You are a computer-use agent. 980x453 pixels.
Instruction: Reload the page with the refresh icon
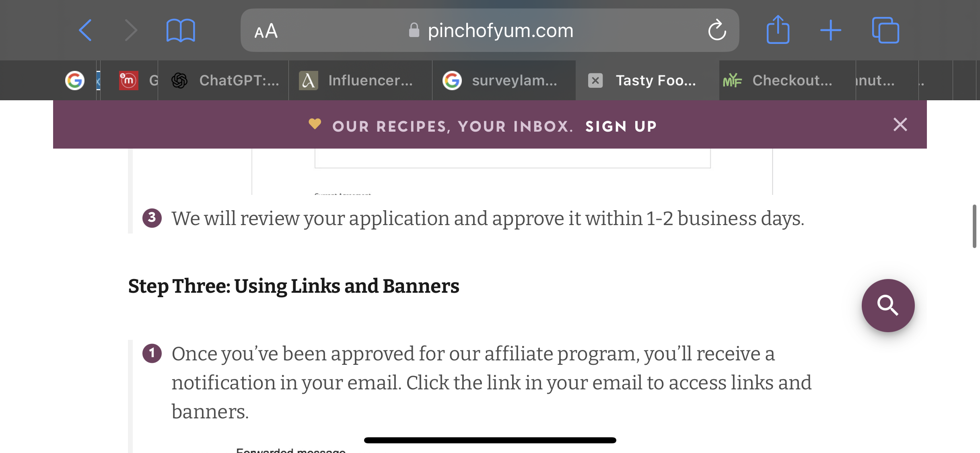[717, 30]
